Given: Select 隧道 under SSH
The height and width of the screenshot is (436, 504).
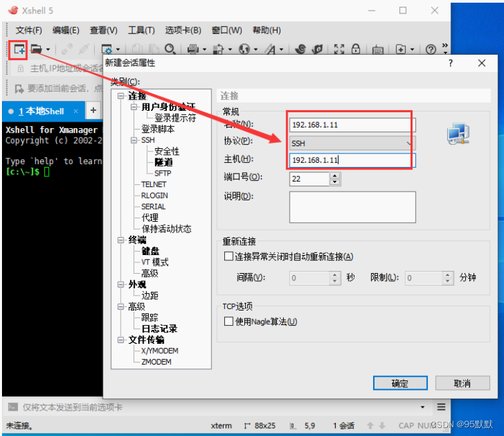Looking at the screenshot, I should tap(164, 162).
